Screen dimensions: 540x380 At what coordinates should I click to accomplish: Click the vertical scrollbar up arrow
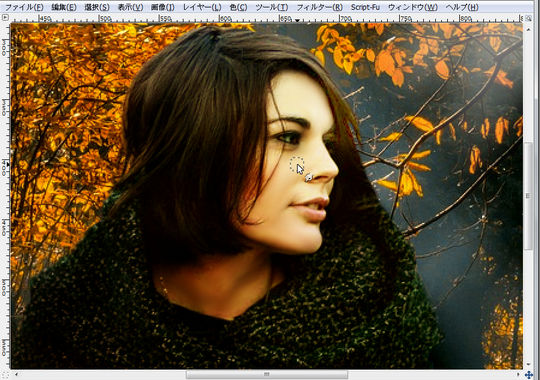(528, 30)
